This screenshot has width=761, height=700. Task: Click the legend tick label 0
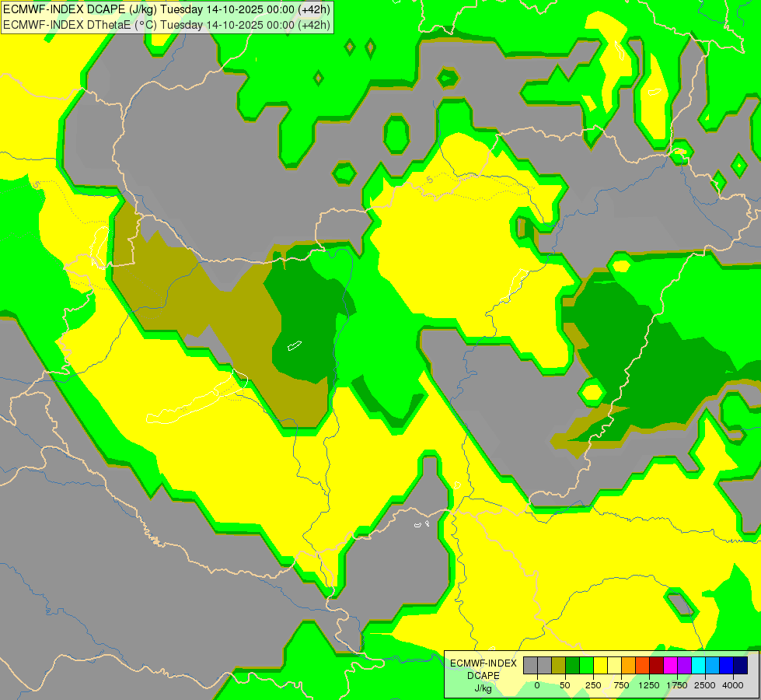(537, 685)
